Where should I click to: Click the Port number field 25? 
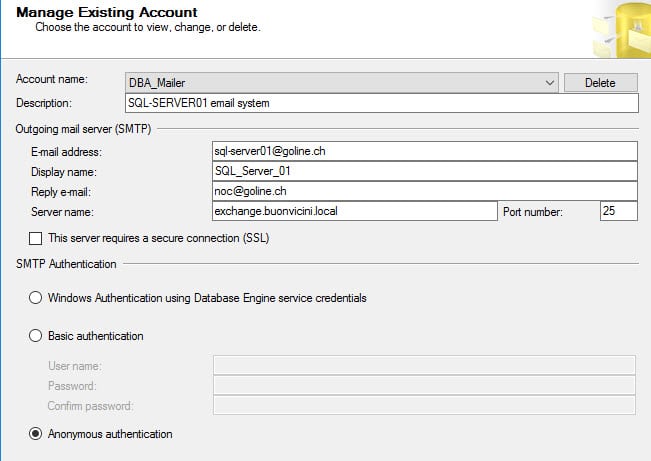pos(619,211)
